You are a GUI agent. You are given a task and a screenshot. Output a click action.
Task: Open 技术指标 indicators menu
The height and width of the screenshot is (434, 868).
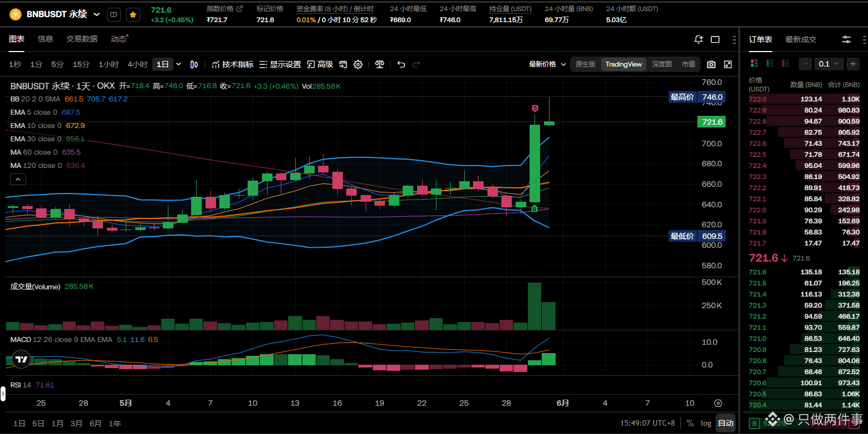[233, 64]
